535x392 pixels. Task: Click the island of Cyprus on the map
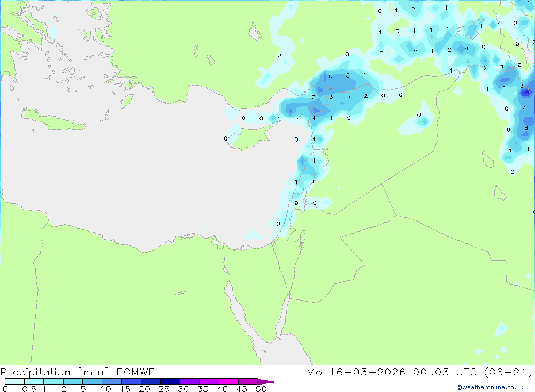(252, 136)
